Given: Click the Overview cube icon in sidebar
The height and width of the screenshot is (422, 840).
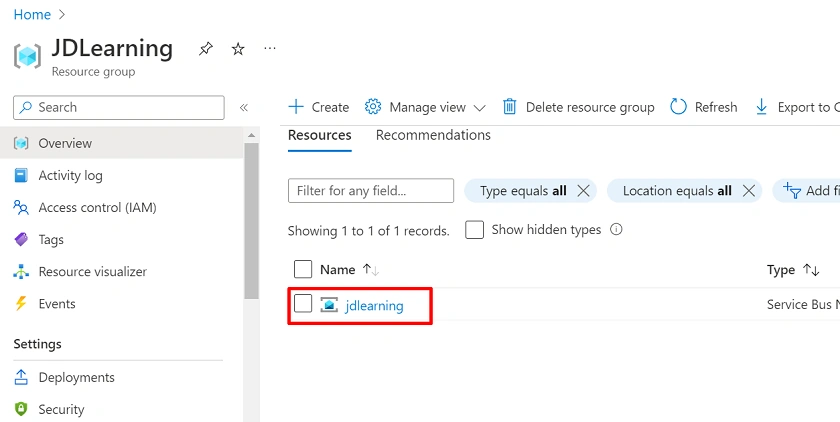Looking at the screenshot, I should coord(21,143).
